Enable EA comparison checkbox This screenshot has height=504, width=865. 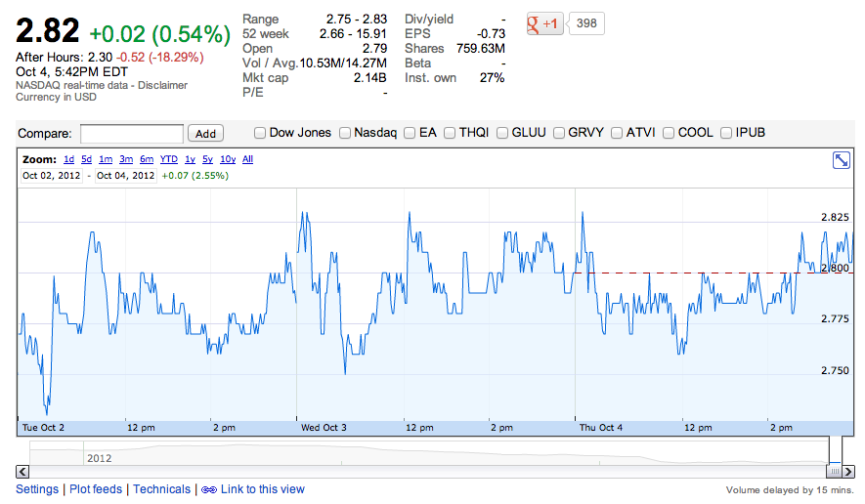coord(410,133)
